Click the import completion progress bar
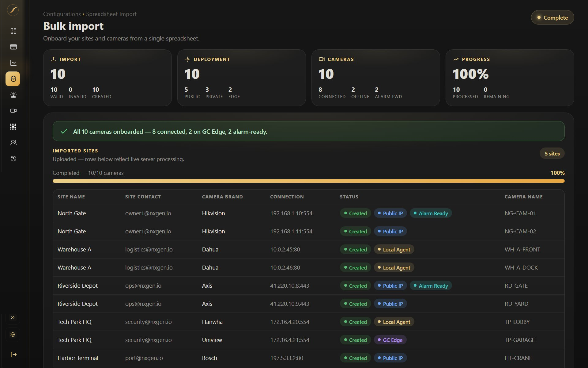Image resolution: width=588 pixels, height=368 pixels. pyautogui.click(x=308, y=181)
